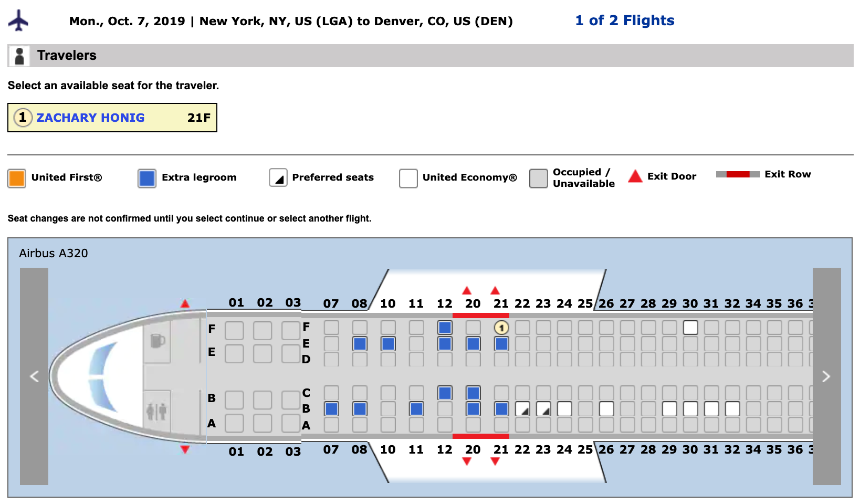Select extra legroom seat 21E
This screenshot has height=504, width=860.
(501, 344)
